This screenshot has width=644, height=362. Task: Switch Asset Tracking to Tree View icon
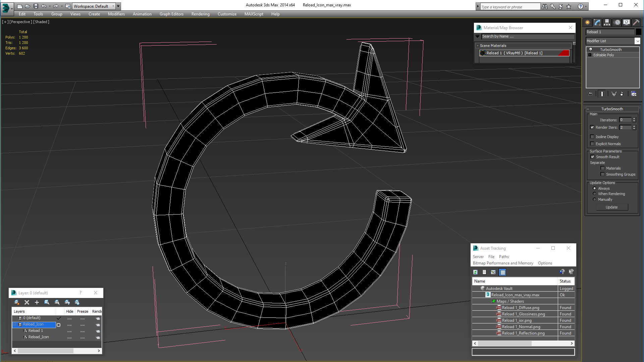pos(493,272)
